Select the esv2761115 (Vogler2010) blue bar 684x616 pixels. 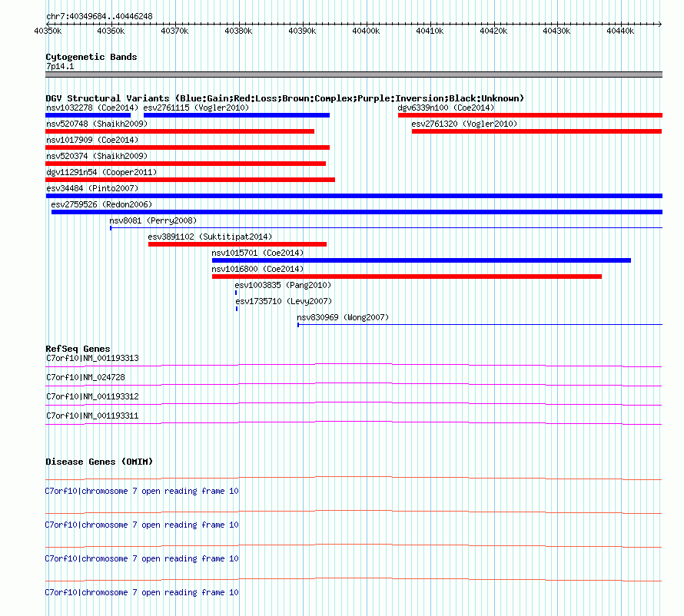237,115
